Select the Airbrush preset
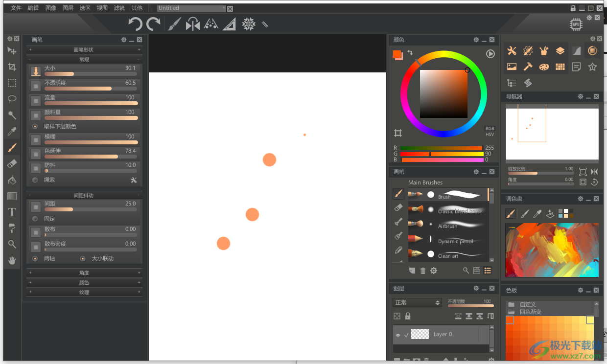The image size is (607, 364). (x=447, y=224)
